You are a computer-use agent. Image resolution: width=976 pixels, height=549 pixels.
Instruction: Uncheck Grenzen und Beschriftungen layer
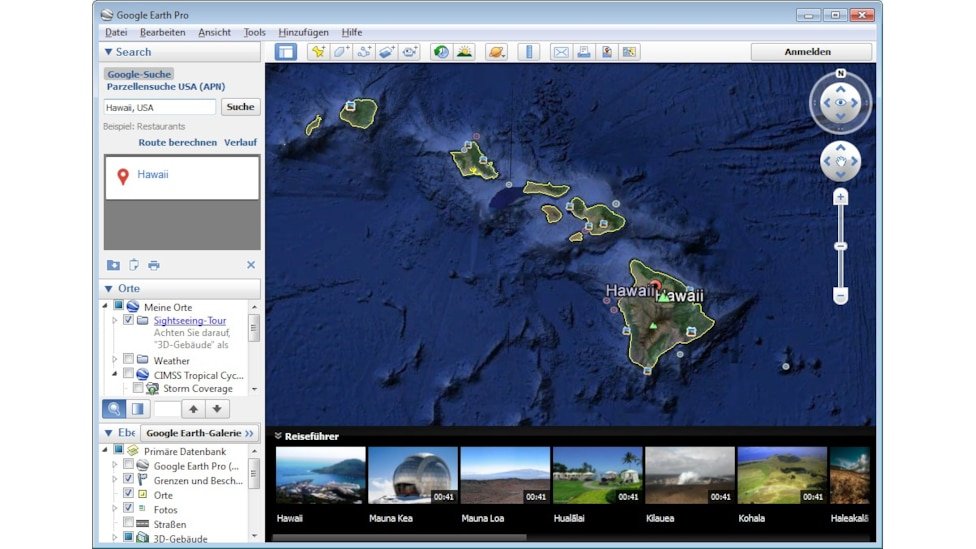pos(128,479)
